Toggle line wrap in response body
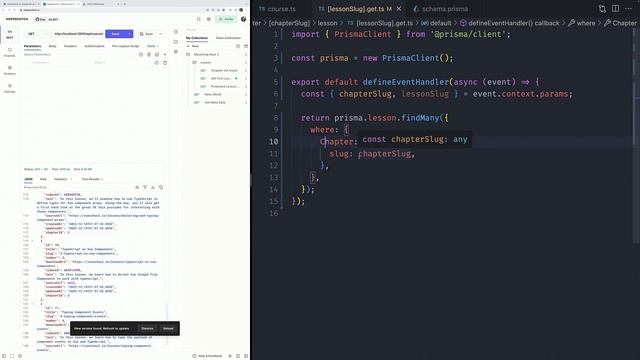Screen dimensions: 640x360 [137, 187]
